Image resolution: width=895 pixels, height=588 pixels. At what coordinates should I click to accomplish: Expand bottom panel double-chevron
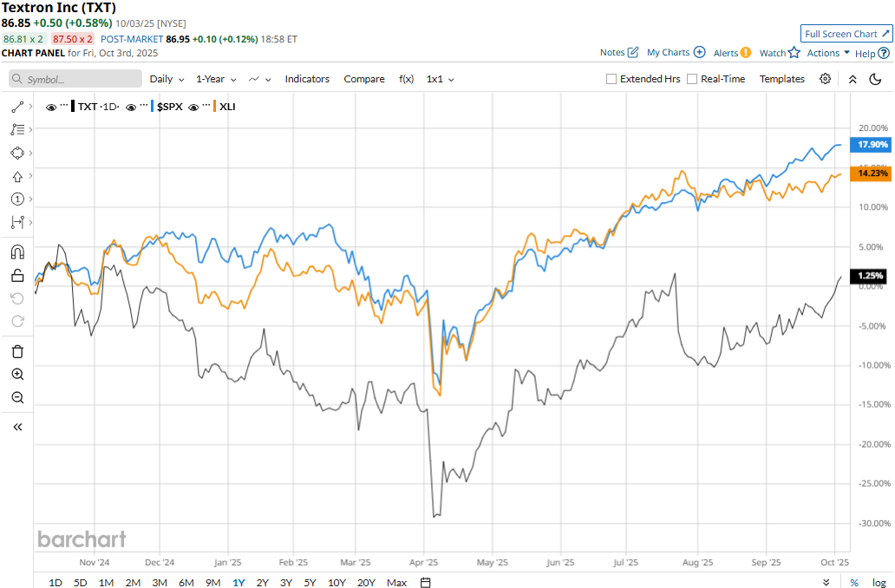[826, 582]
